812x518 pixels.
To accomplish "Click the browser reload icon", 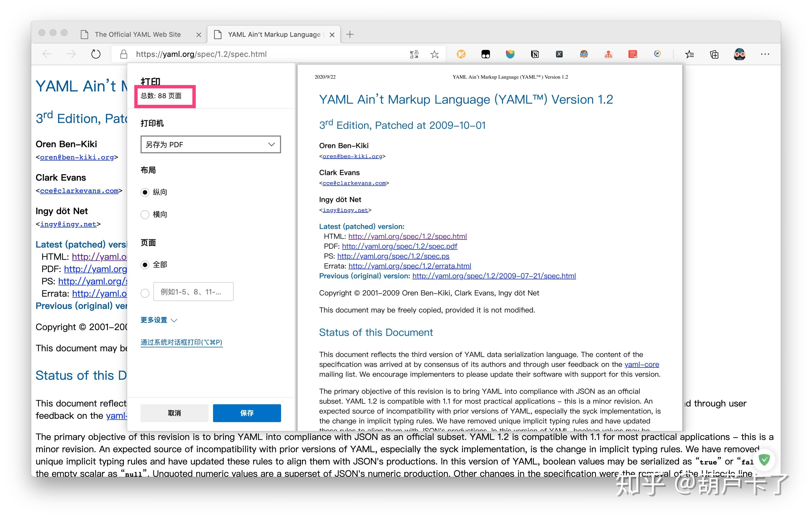I will [96, 54].
